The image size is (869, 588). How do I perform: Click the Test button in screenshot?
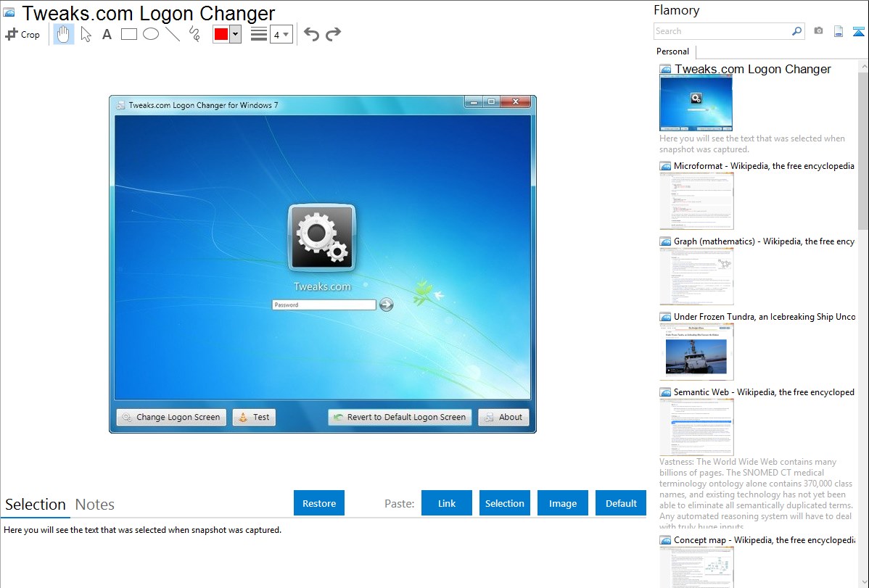click(x=254, y=418)
